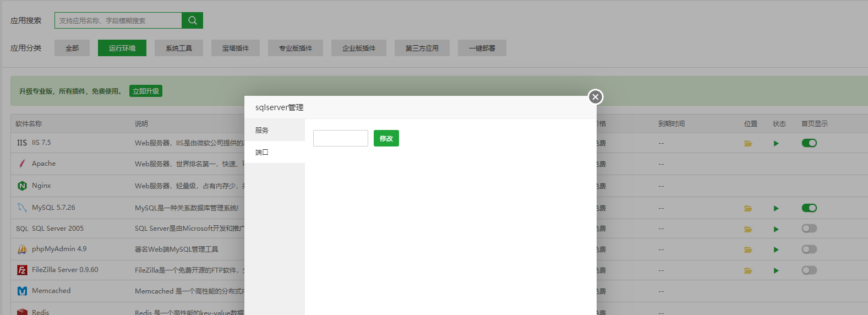Click the play status icon for phpMyAdmin 4.9

coord(776,249)
